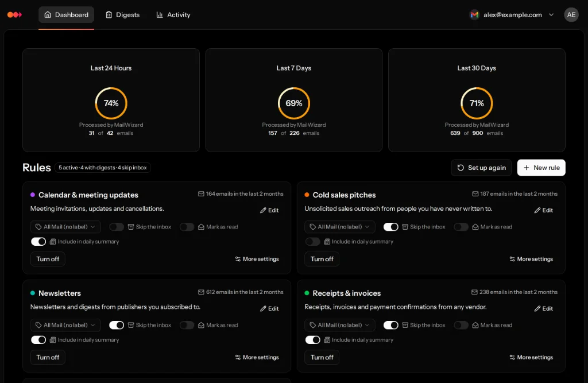This screenshot has height=383, width=588.
Task: Turn off the Cold sales pitches rule
Action: point(322,259)
